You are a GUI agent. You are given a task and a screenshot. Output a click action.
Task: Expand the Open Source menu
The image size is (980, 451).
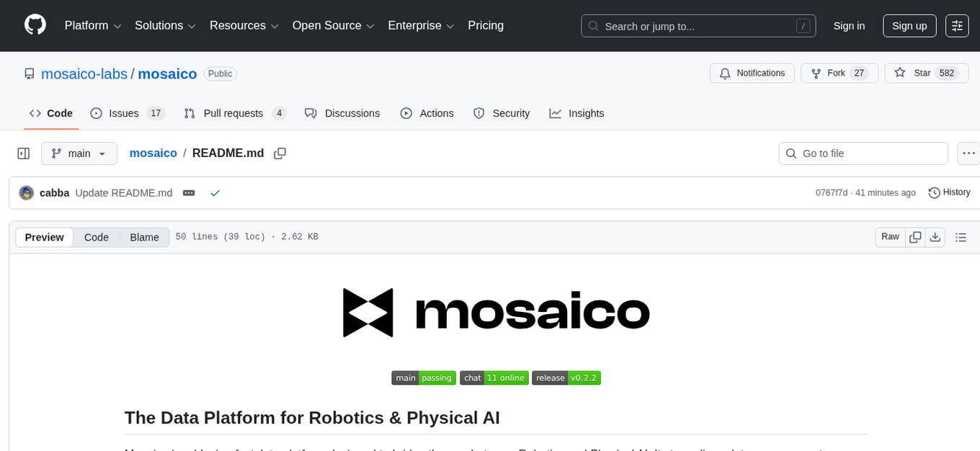point(332,25)
